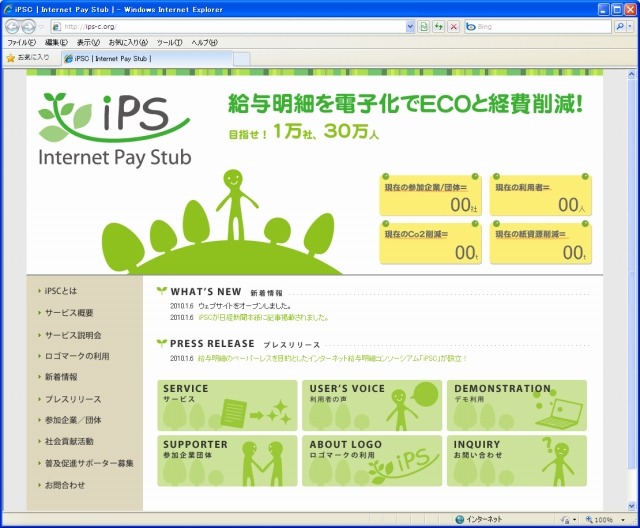Click the PRESS RELEASE heading
640x528 pixels.
(212, 344)
